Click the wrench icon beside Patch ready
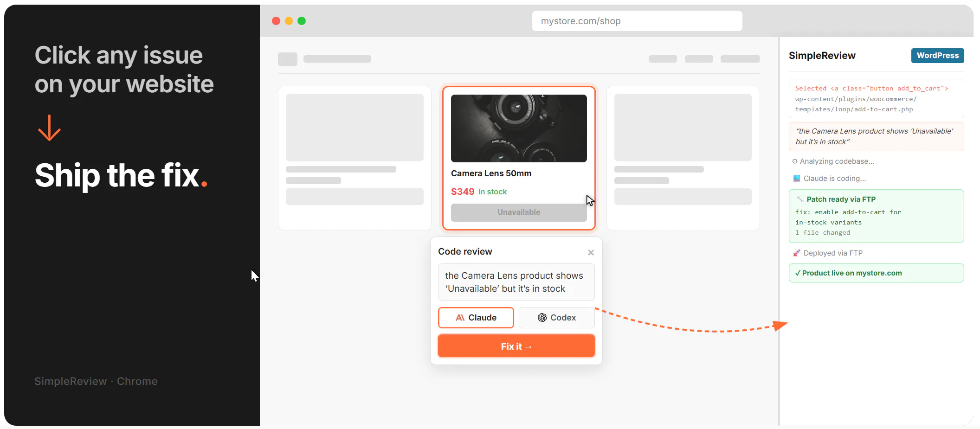Image resolution: width=980 pixels, height=429 pixels. (800, 199)
